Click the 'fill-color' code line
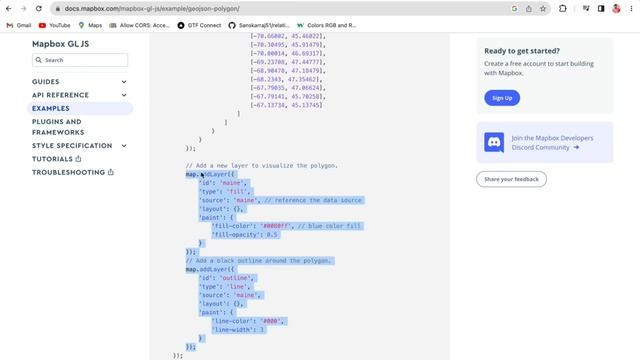Image resolution: width=640 pixels, height=360 pixels. [286, 226]
